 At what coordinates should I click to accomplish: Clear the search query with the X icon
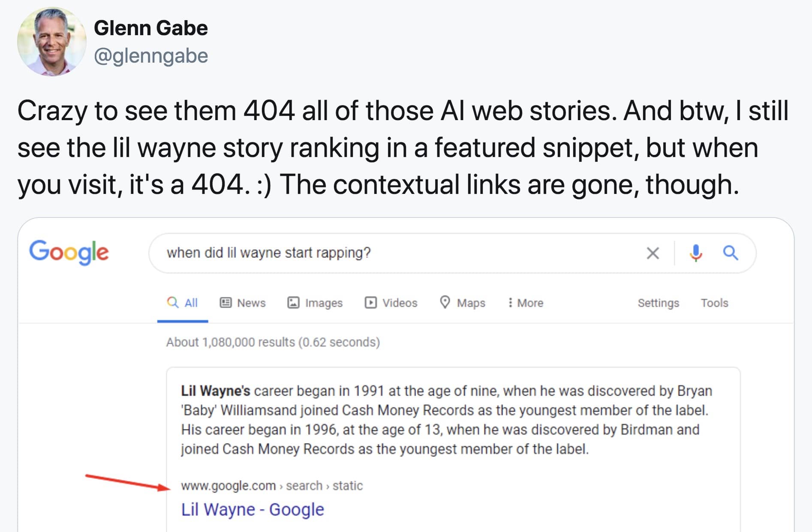653,253
